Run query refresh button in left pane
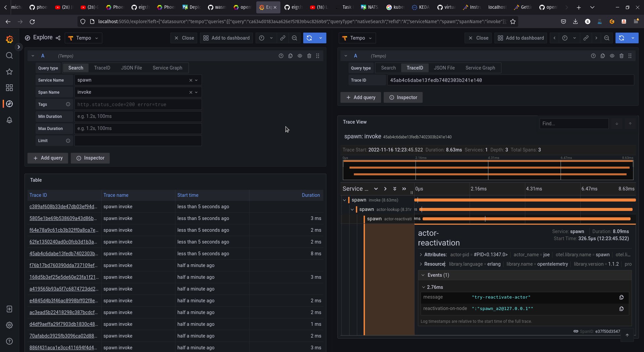 [309, 38]
